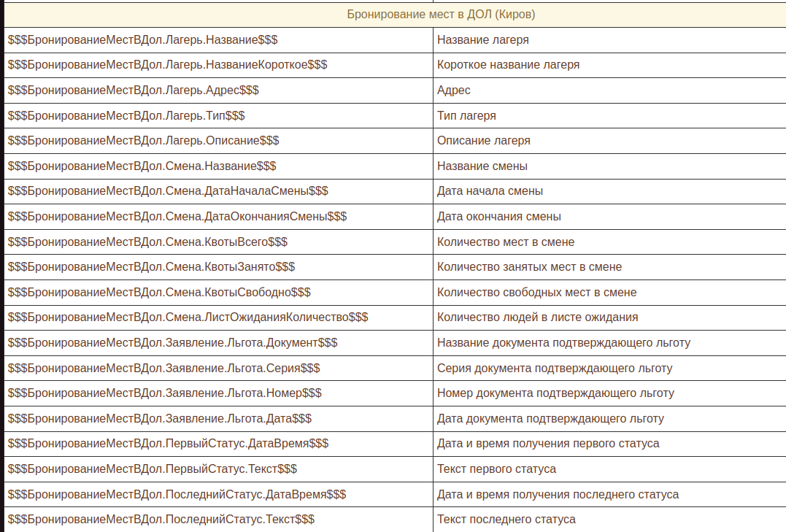Viewport: 786px width, 532px height.
Task: Select "Количество занятых мест в смене" cell
Action: [529, 267]
